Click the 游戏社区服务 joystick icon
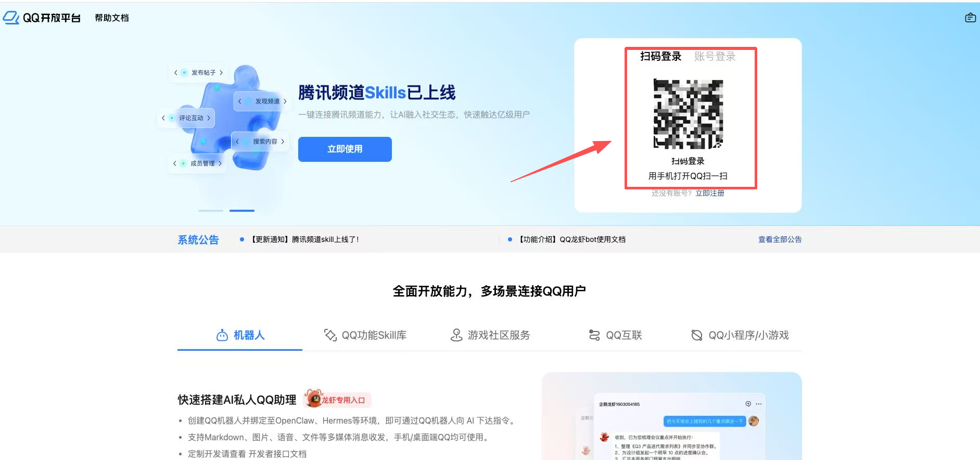 456,335
